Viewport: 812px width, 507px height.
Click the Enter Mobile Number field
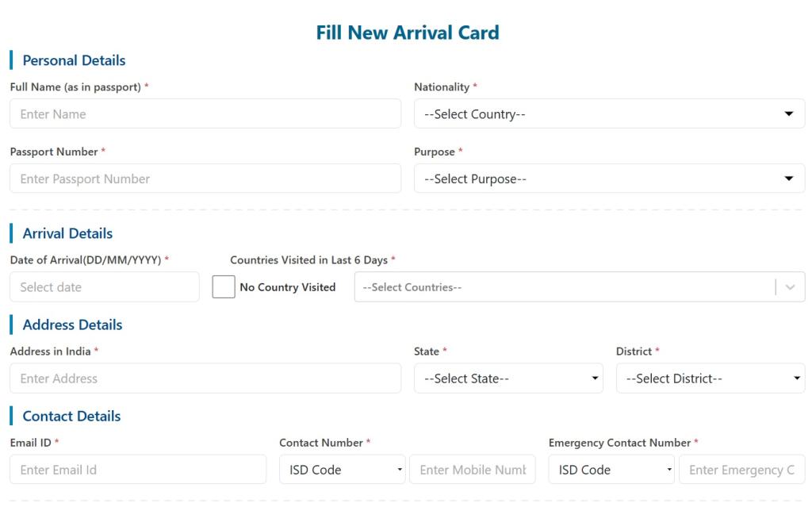pyautogui.click(x=473, y=470)
